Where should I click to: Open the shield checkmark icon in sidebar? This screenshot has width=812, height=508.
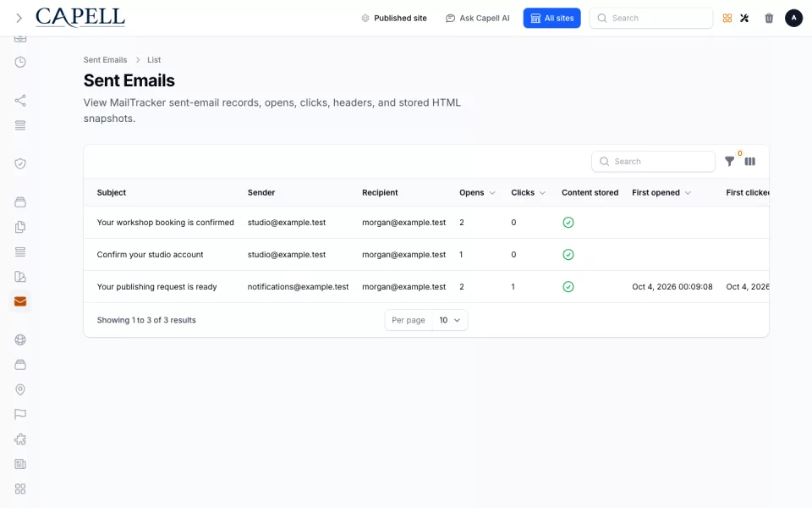click(x=20, y=163)
